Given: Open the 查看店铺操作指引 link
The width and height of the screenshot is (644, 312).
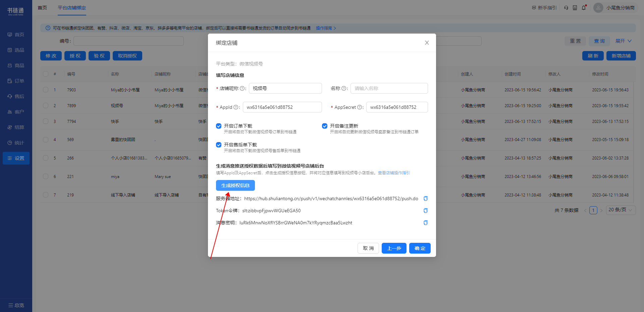Looking at the screenshot, I should click(394, 173).
